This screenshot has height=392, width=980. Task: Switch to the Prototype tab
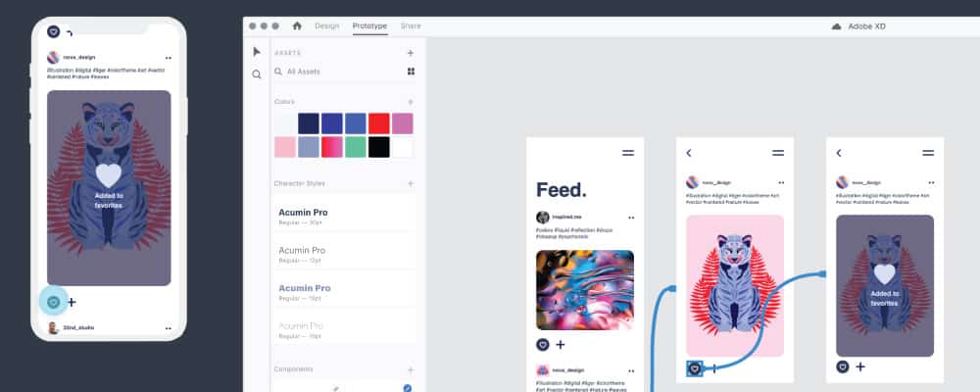click(369, 26)
